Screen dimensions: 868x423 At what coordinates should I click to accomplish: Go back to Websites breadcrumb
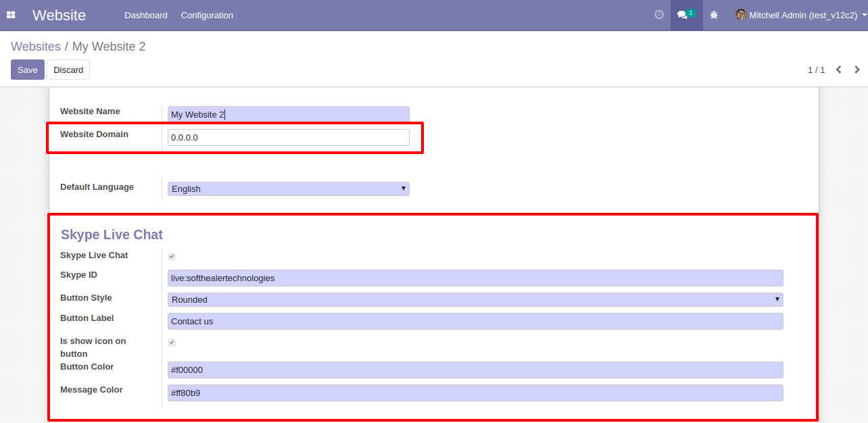coord(36,47)
